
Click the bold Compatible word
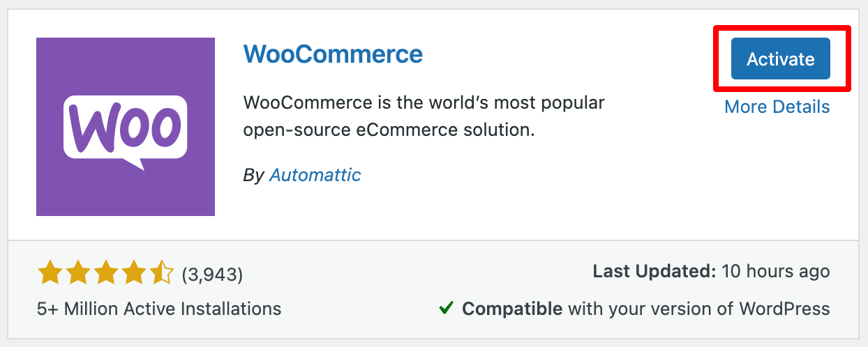[512, 308]
